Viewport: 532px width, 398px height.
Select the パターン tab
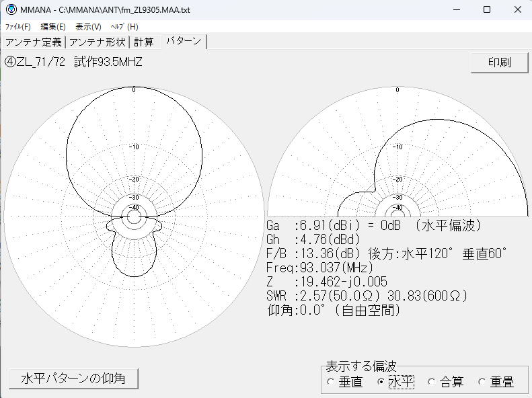click(183, 41)
